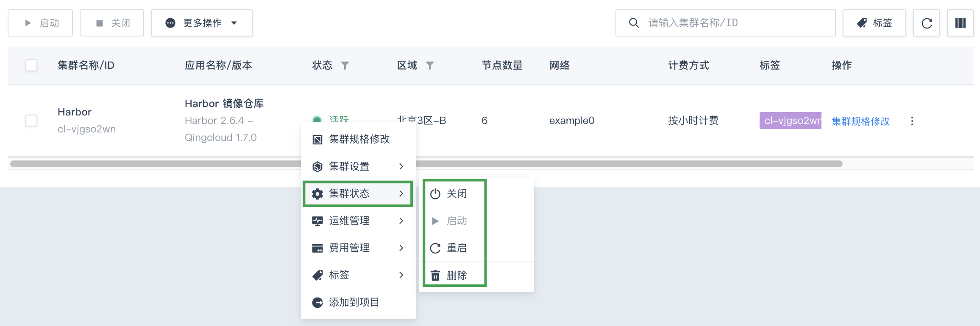Expand the 标签 submenu in context menu
Image resolution: width=980 pixels, height=326 pixels.
tap(359, 275)
